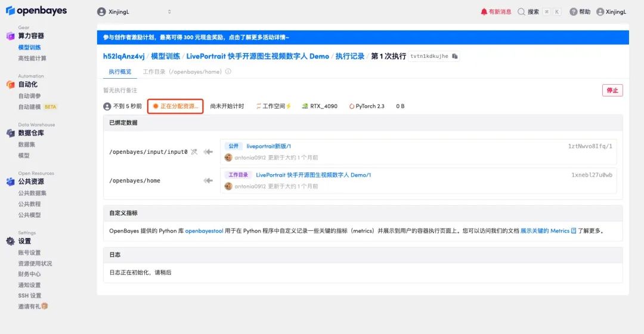Screen dimensions: 644x334
Task: Open 自动调参 in the sidebar
Action: tap(29, 95)
